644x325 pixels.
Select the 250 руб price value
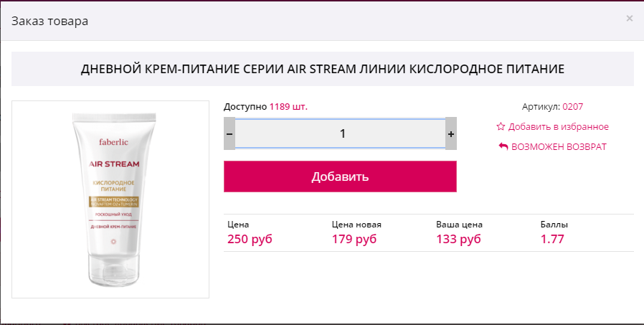point(250,239)
